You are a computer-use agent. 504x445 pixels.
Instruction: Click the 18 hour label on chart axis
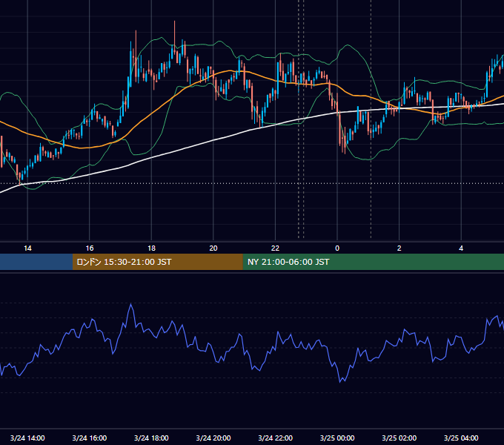pyautogui.click(x=151, y=248)
